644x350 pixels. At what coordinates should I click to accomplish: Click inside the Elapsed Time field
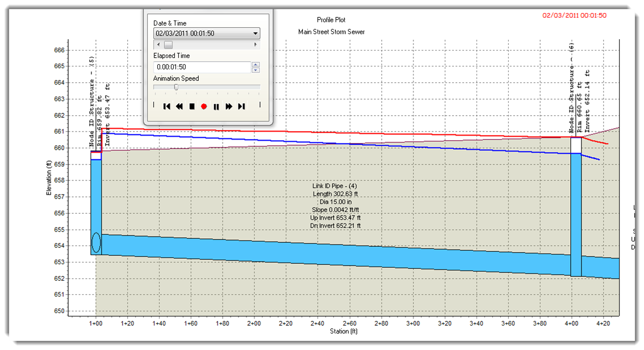[x=202, y=67]
